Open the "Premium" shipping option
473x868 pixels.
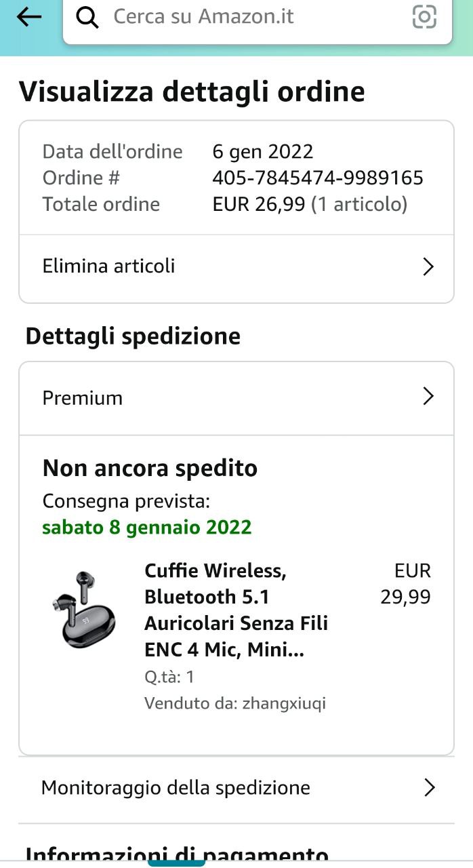tap(83, 398)
